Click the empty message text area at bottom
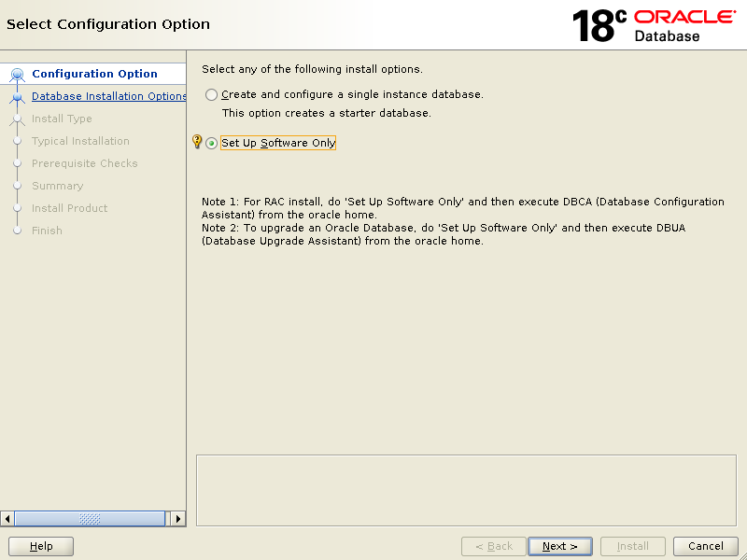Viewport: 747px width, 560px height. [x=466, y=491]
